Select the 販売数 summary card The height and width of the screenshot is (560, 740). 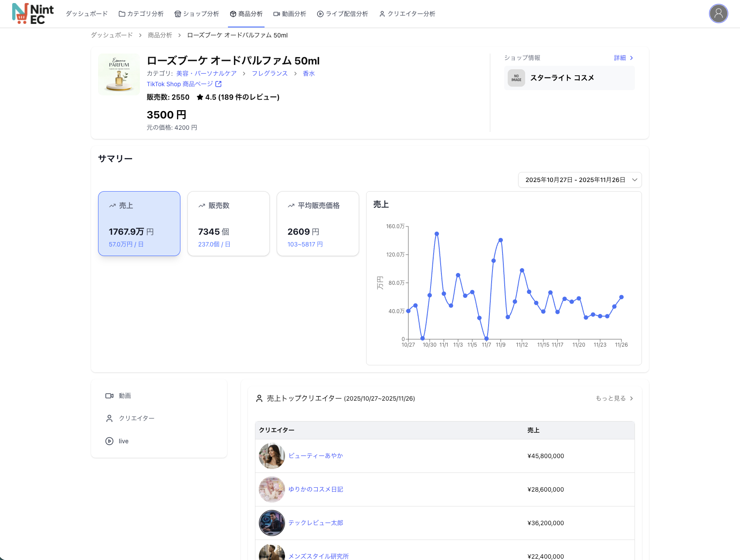[228, 223]
